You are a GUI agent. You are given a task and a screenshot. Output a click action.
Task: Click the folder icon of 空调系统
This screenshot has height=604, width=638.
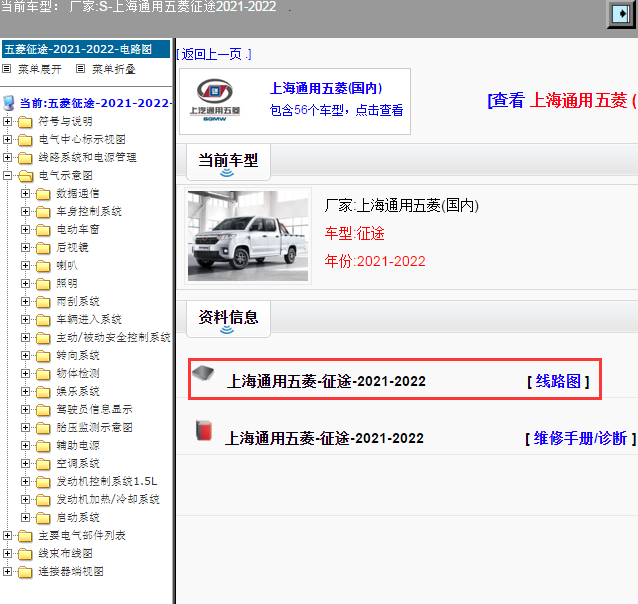43,464
